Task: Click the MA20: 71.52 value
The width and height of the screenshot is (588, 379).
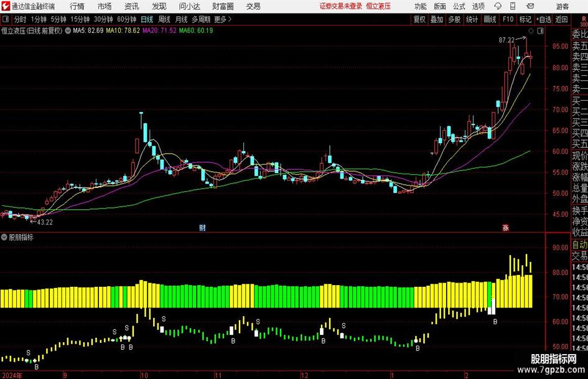Action: 159,30
